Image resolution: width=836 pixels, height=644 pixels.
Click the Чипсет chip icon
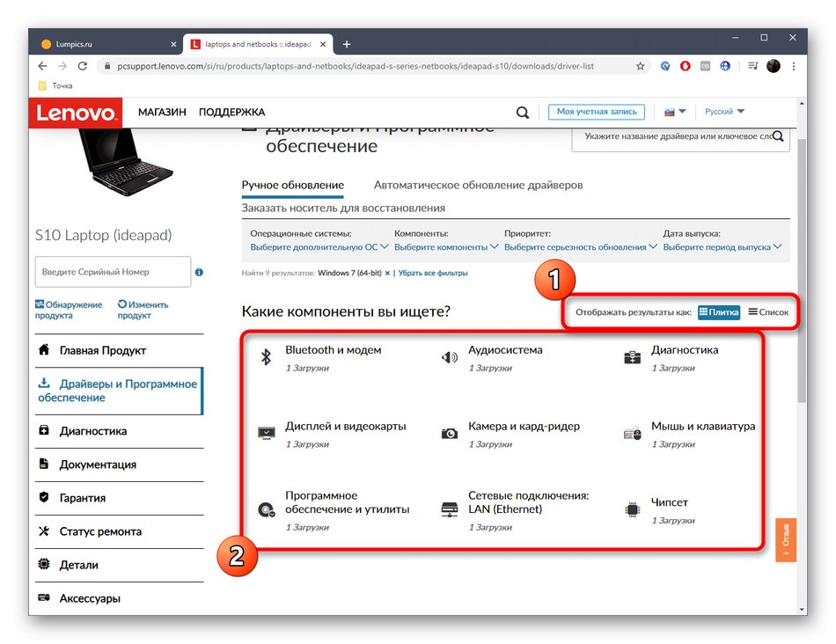click(x=633, y=509)
